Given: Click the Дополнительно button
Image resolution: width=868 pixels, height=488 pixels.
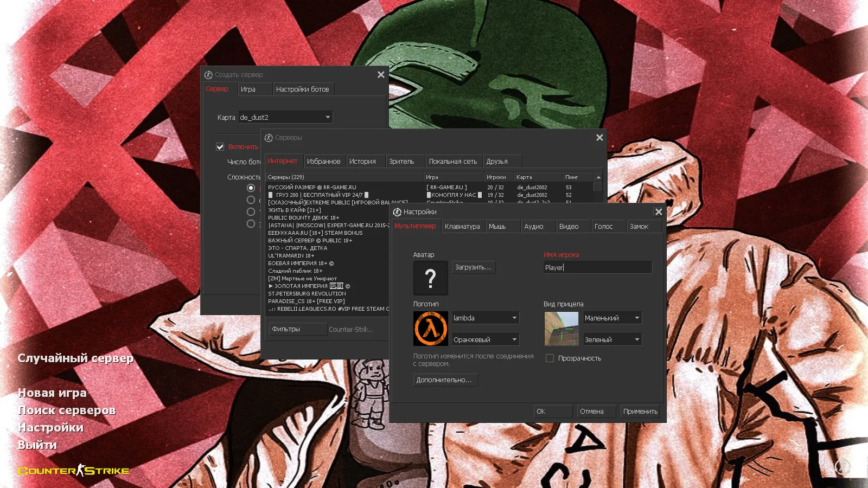Looking at the screenshot, I should pyautogui.click(x=445, y=380).
